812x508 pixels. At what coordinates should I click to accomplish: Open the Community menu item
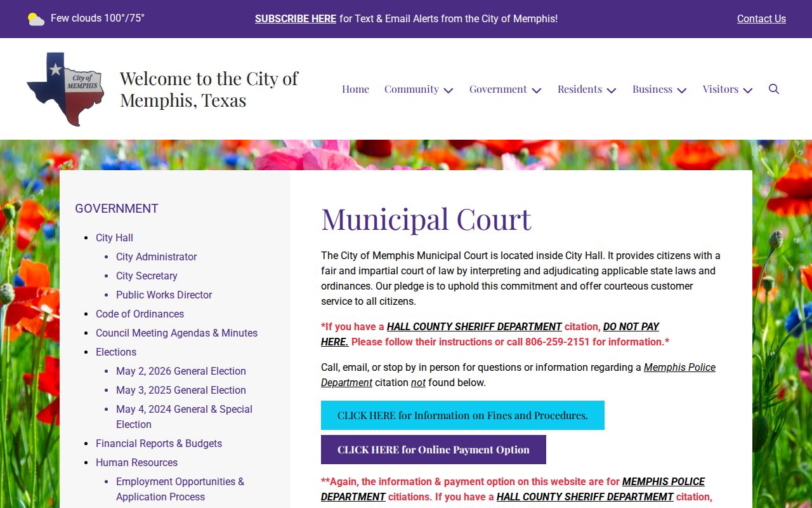tap(412, 89)
